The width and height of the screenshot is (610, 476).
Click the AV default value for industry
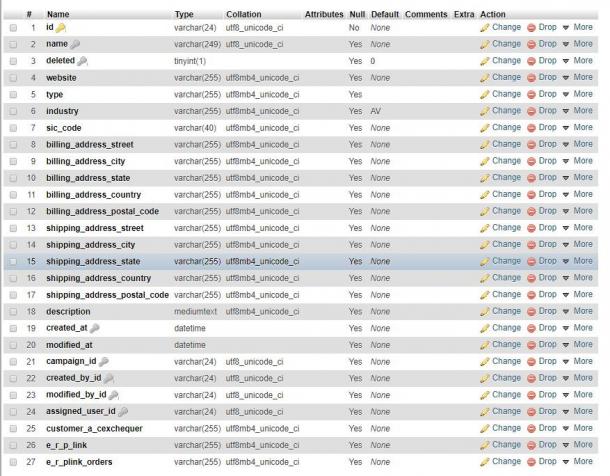click(x=375, y=111)
